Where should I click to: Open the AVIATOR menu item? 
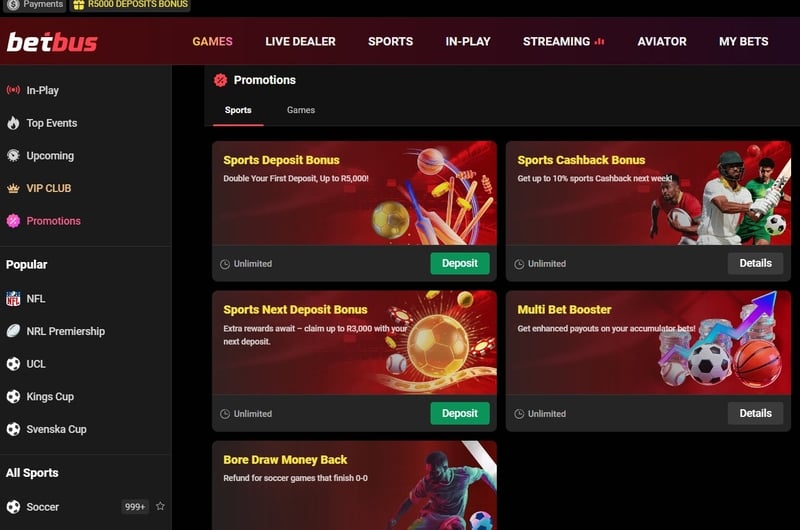coord(662,41)
